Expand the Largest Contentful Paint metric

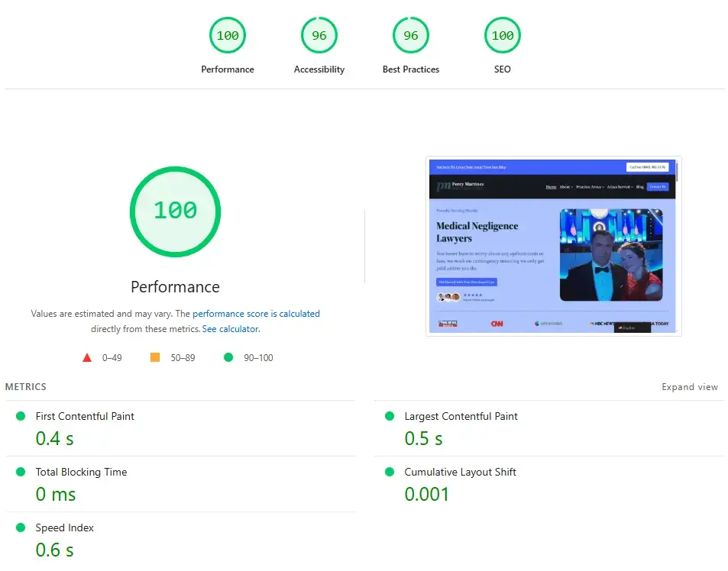coord(461,417)
